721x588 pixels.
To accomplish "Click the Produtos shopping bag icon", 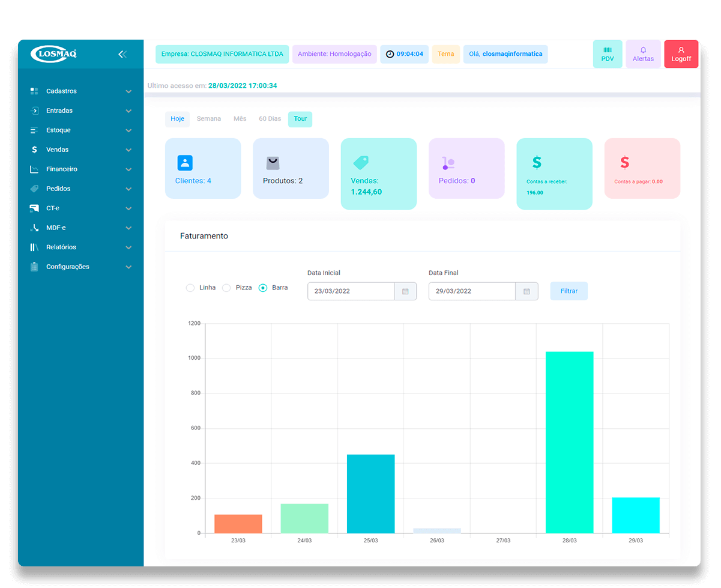I will coord(273,163).
